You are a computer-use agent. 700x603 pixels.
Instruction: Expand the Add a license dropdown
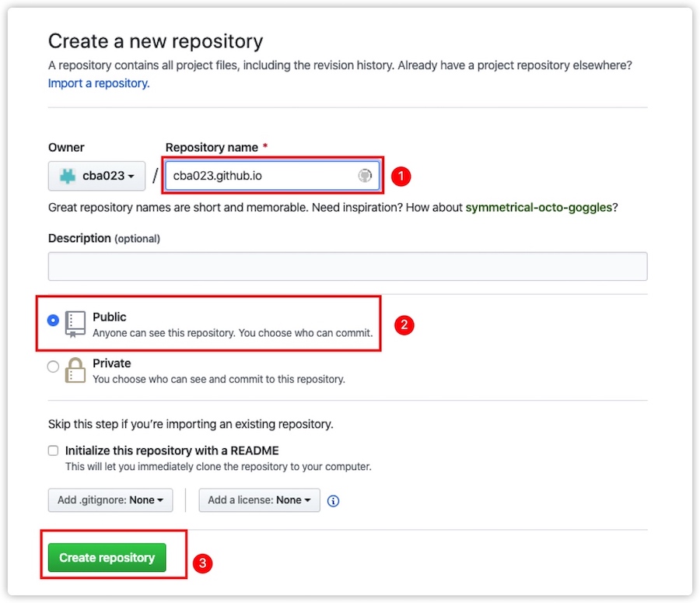[x=259, y=500]
